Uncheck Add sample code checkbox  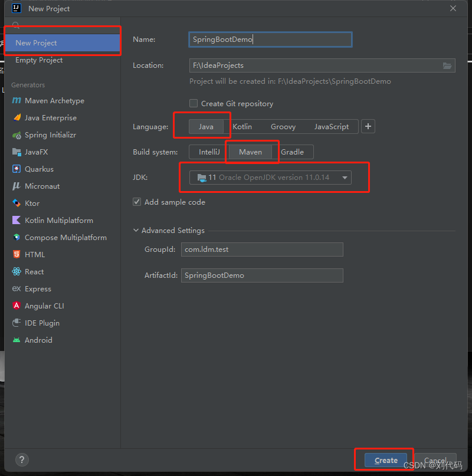pyautogui.click(x=137, y=202)
